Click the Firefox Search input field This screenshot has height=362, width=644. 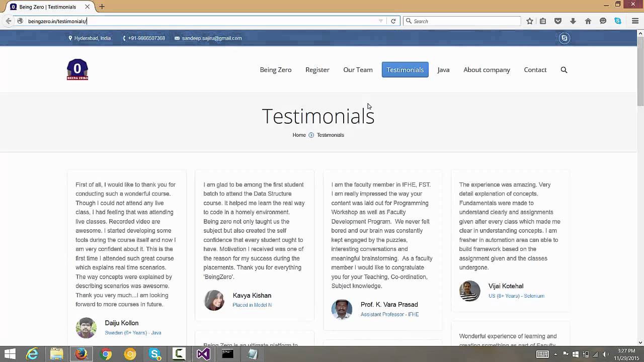(x=462, y=21)
